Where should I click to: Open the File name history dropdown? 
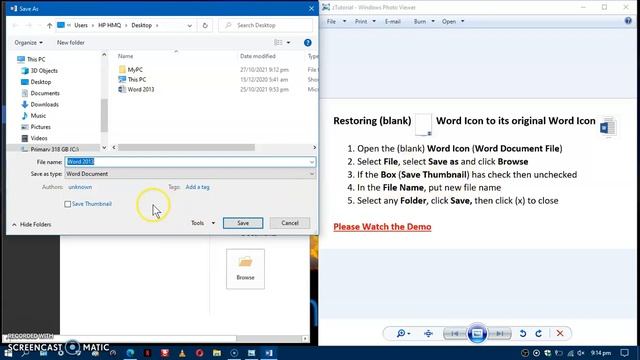(312, 162)
